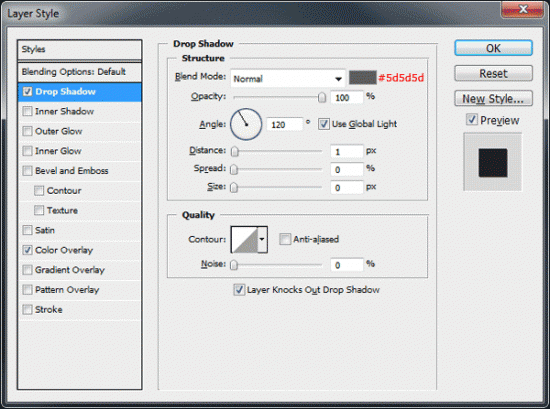This screenshot has height=409, width=550.
Task: Click the Noise slider handle
Action: coord(234,265)
